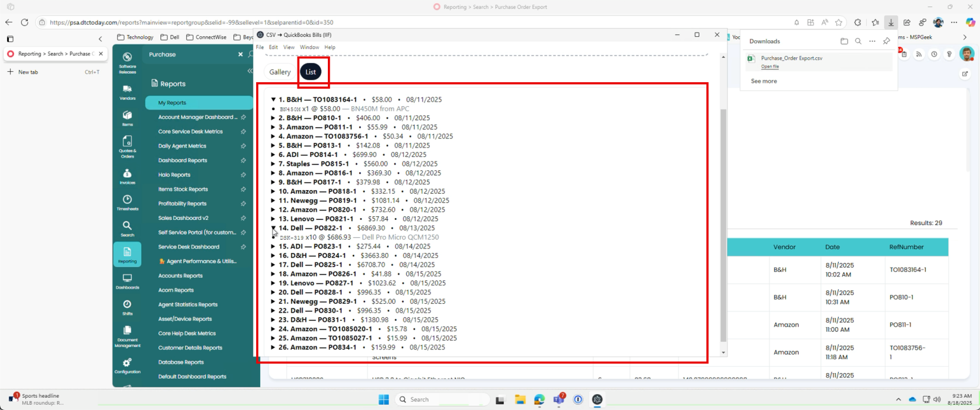Pin the Downloads panel
Viewport: 980px width, 410px height.
tap(887, 41)
